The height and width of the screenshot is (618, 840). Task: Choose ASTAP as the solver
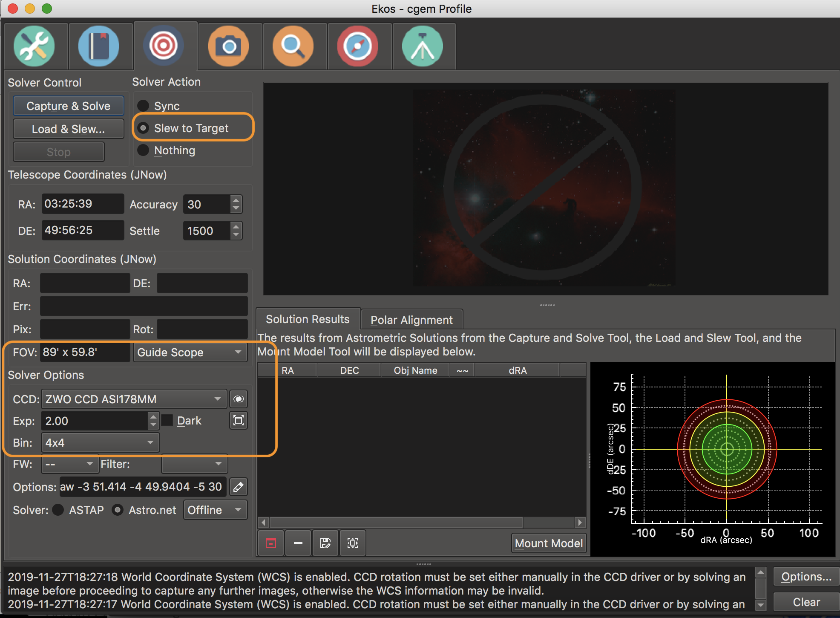[x=58, y=510]
